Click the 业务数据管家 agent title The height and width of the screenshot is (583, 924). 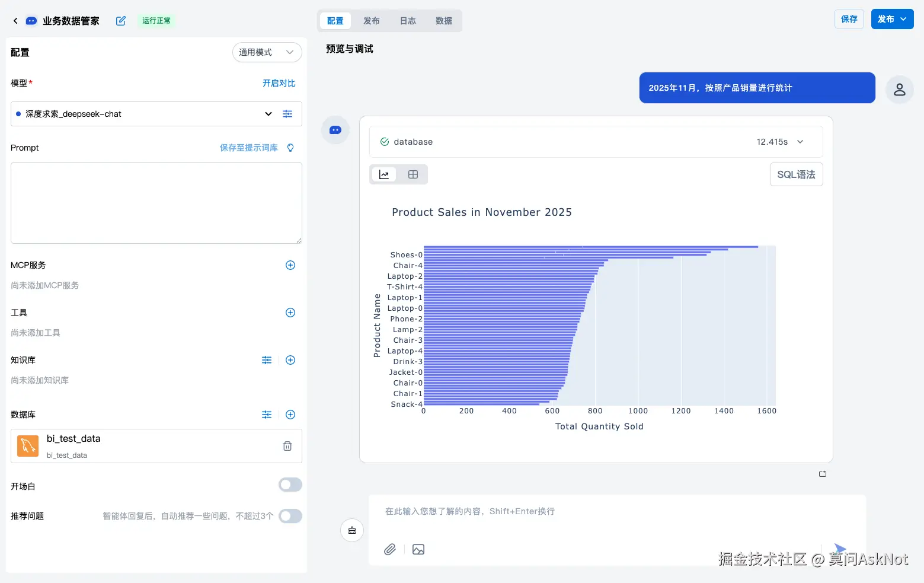click(71, 21)
